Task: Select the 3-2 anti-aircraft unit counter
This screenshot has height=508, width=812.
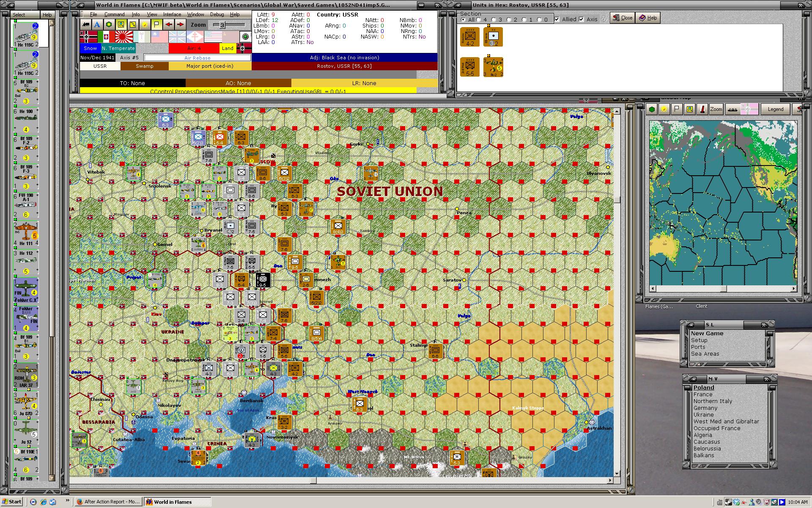Action: 493,37
